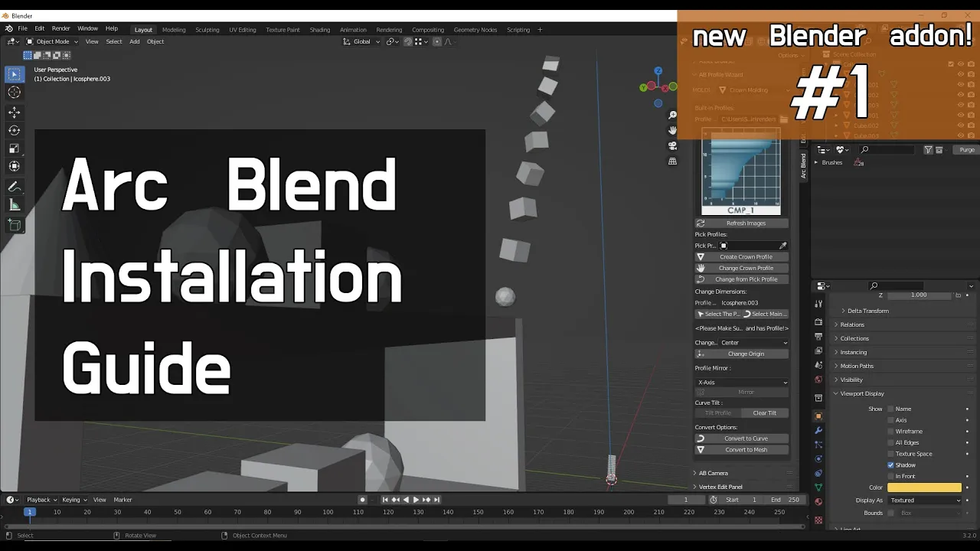Switch to the Modeling workspace tab
Screen dimensions: 980x551
coord(174,30)
